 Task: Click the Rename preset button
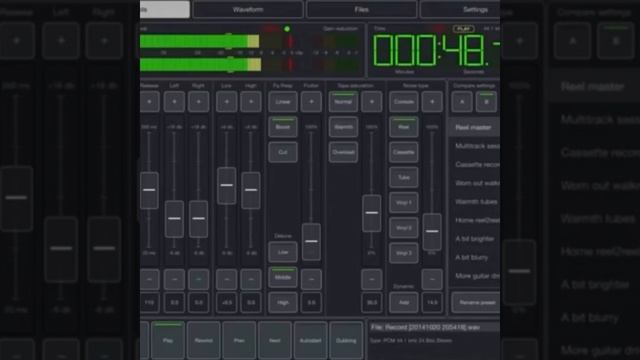point(476,302)
